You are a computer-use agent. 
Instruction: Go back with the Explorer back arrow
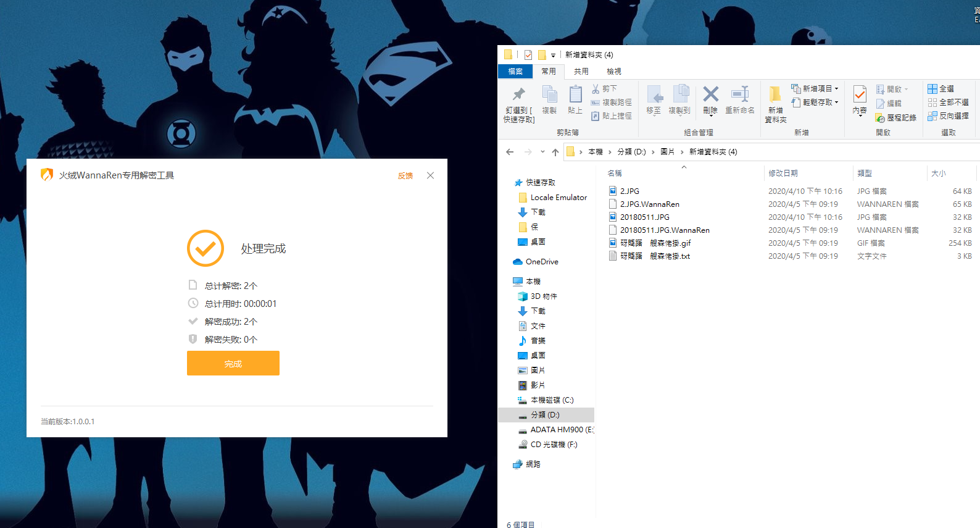[x=510, y=152]
